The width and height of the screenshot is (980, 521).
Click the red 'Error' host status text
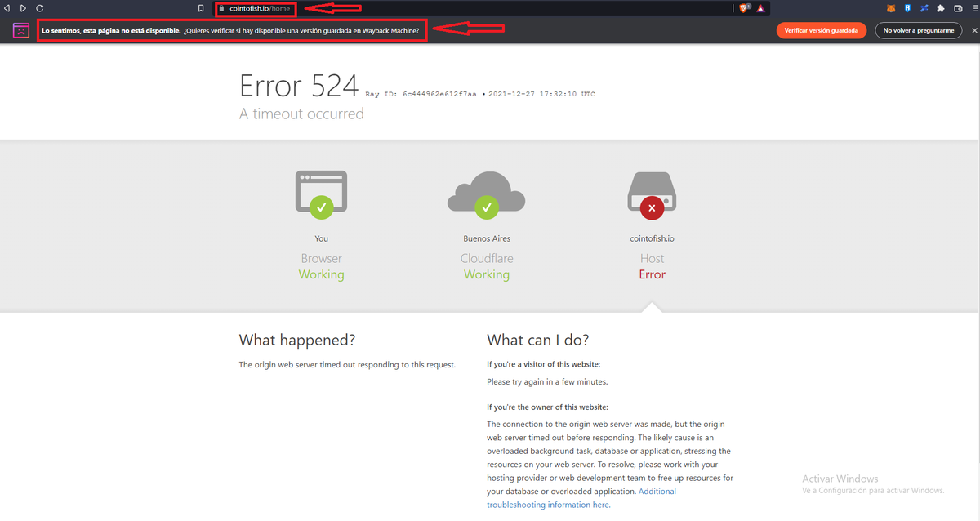coord(652,274)
